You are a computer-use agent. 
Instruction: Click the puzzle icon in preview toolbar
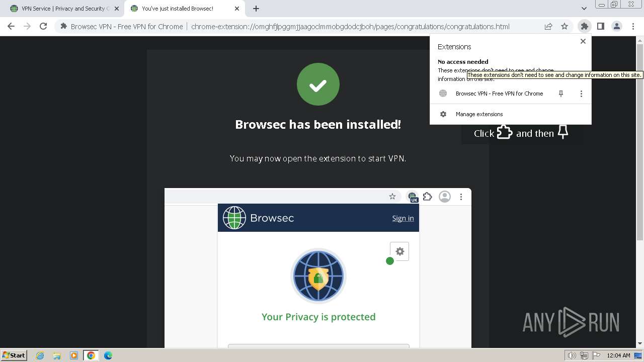428,197
